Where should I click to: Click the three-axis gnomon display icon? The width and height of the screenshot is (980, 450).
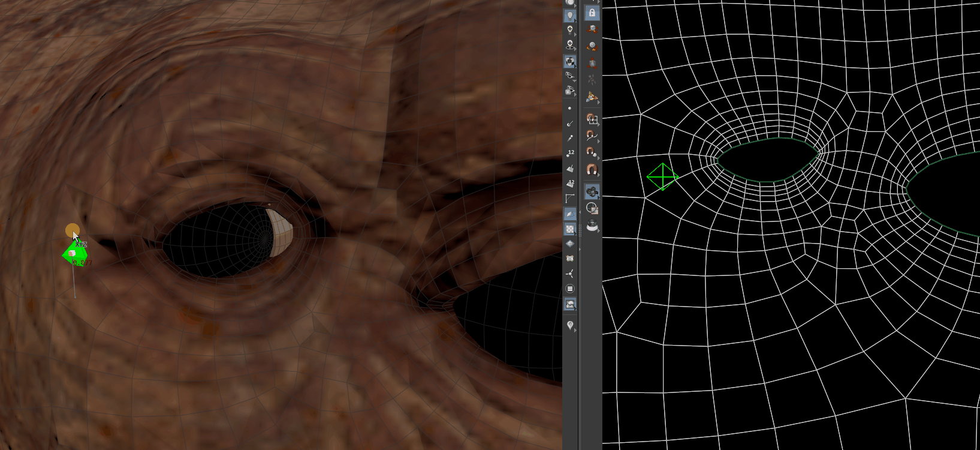570,274
